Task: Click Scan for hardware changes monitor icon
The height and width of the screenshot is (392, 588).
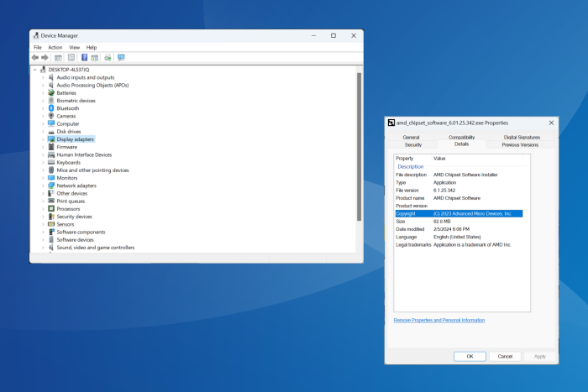Action: click(x=121, y=57)
